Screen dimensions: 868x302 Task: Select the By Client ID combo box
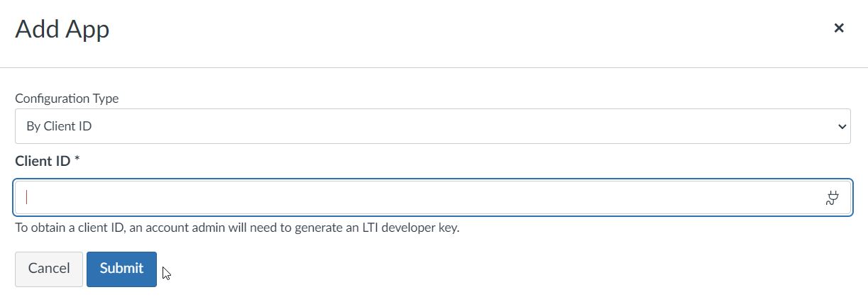[x=433, y=126]
